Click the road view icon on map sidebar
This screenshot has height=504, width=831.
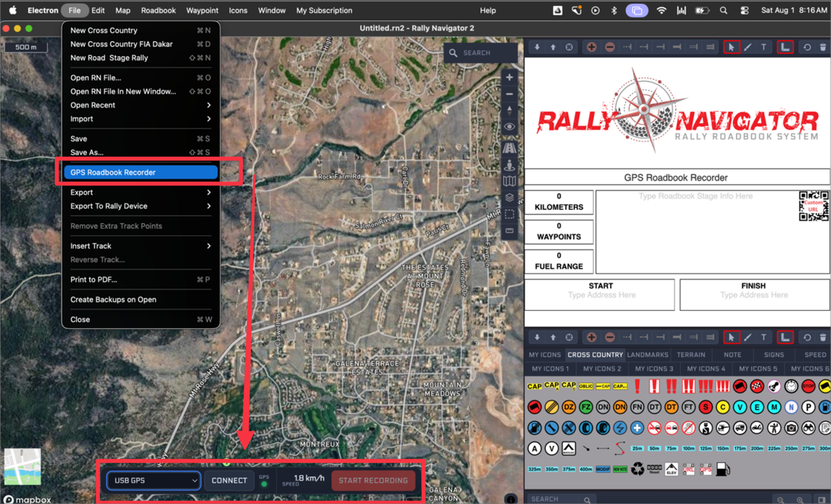click(x=509, y=148)
